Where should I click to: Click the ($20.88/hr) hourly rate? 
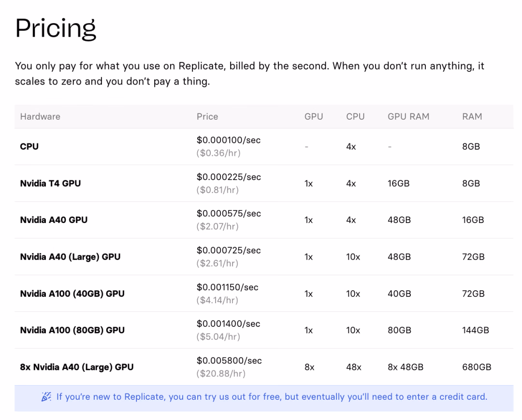[221, 374]
